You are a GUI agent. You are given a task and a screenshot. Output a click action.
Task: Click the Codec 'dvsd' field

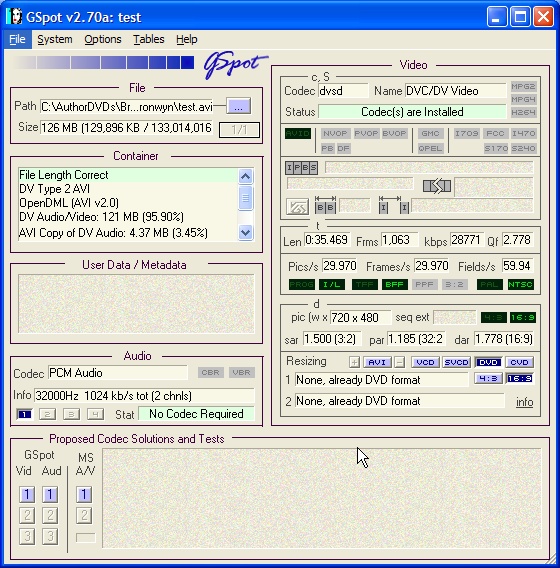pos(343,91)
